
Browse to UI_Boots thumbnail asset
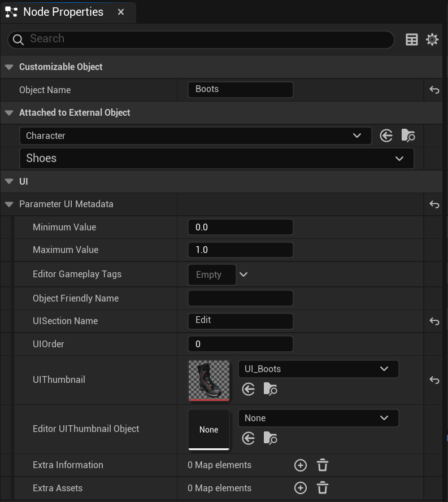(270, 389)
